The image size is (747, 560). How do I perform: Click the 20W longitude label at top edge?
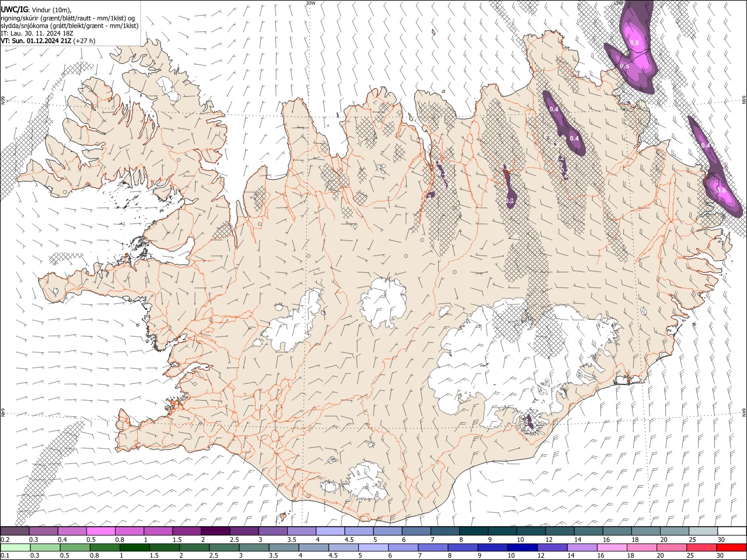310,3
